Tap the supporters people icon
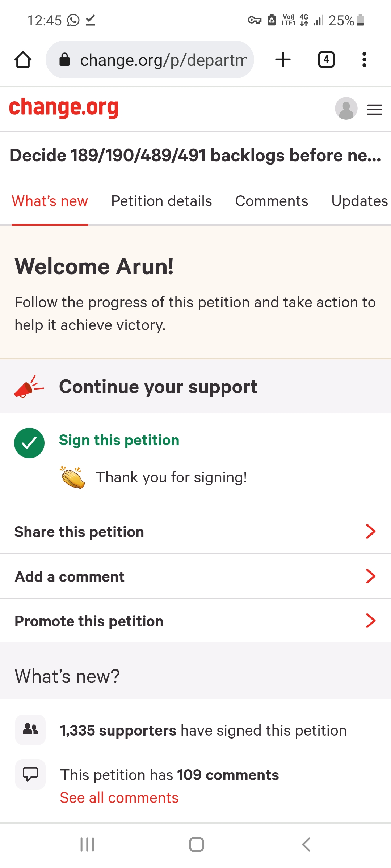The image size is (391, 868). [30, 730]
